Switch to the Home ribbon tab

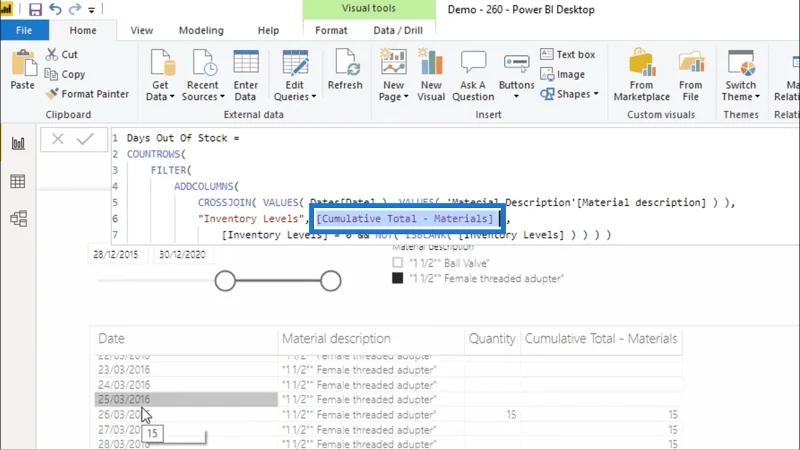(83, 30)
